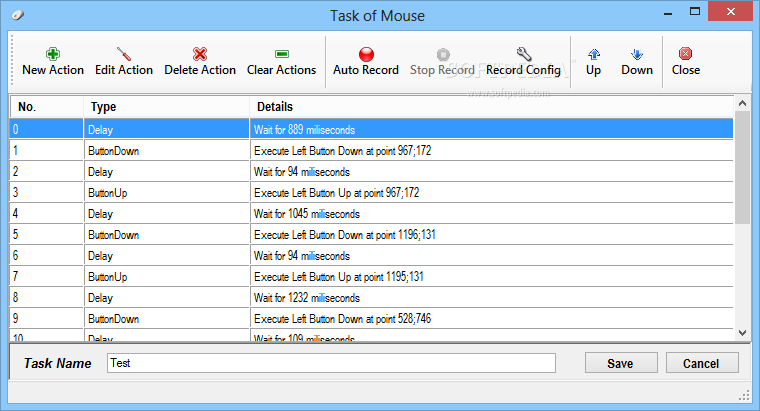Click the greyed Stop Record icon
Screen dimensions: 760x411
[443, 54]
